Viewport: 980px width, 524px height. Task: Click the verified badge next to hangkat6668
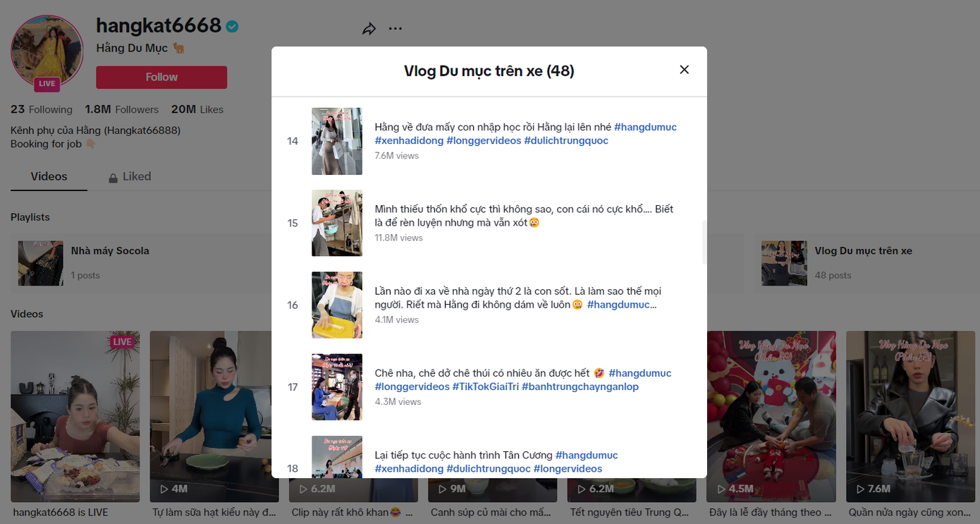pos(232,27)
